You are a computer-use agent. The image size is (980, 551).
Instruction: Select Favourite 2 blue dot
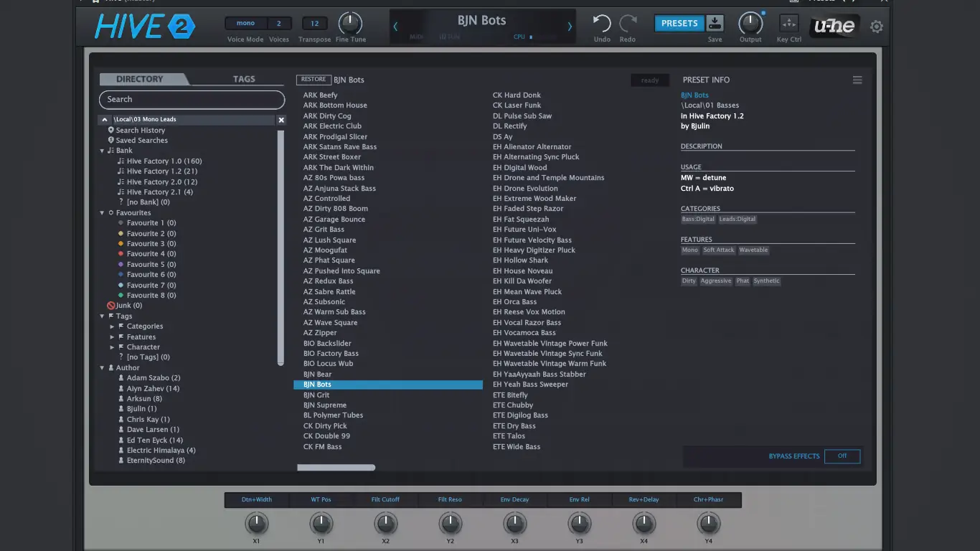point(121,233)
